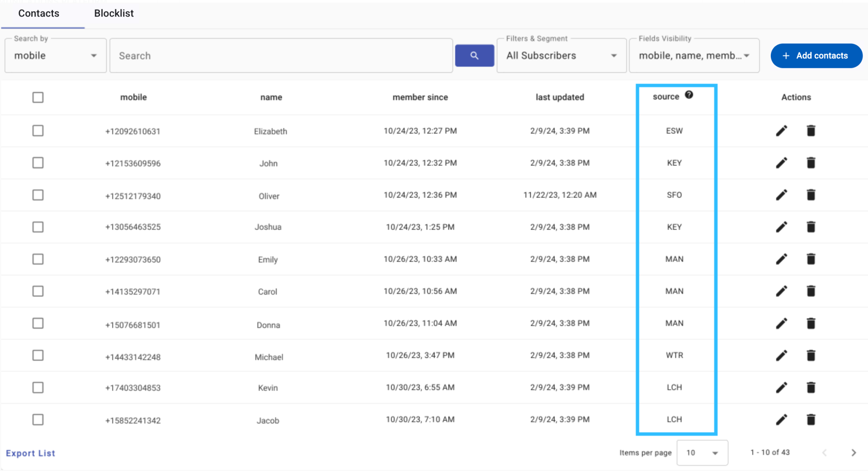
Task: Edit Donna's contact with the pencil icon
Action: 781,323
